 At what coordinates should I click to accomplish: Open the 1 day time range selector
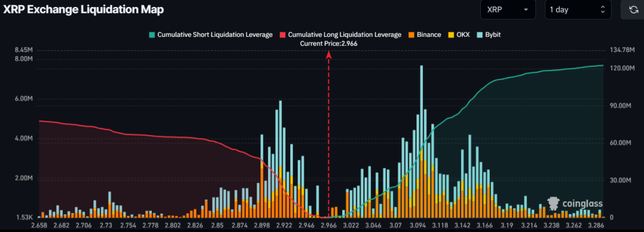(x=578, y=10)
